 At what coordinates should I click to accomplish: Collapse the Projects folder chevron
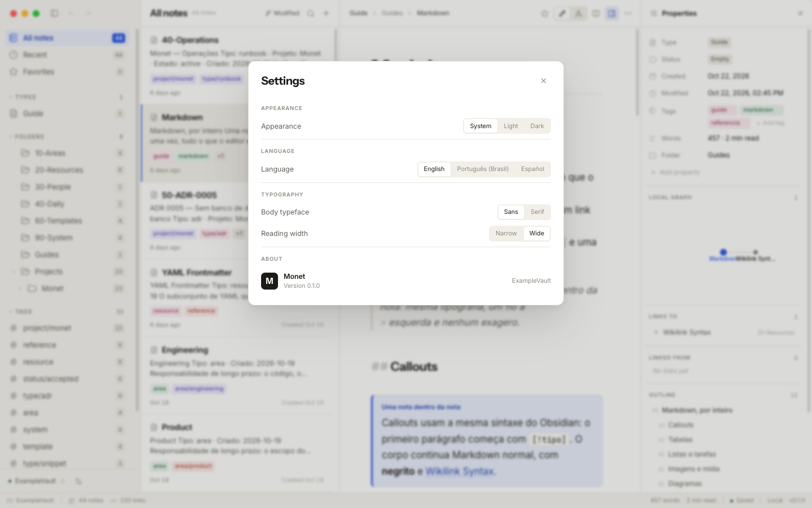(14, 271)
